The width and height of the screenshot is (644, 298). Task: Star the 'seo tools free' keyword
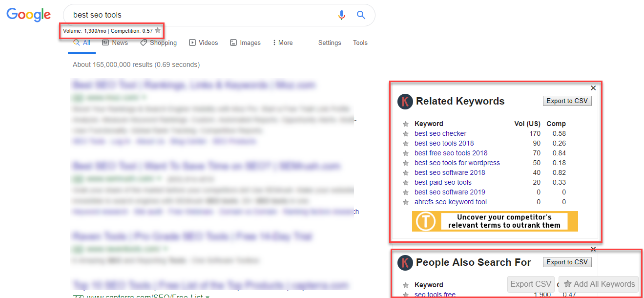click(x=405, y=295)
